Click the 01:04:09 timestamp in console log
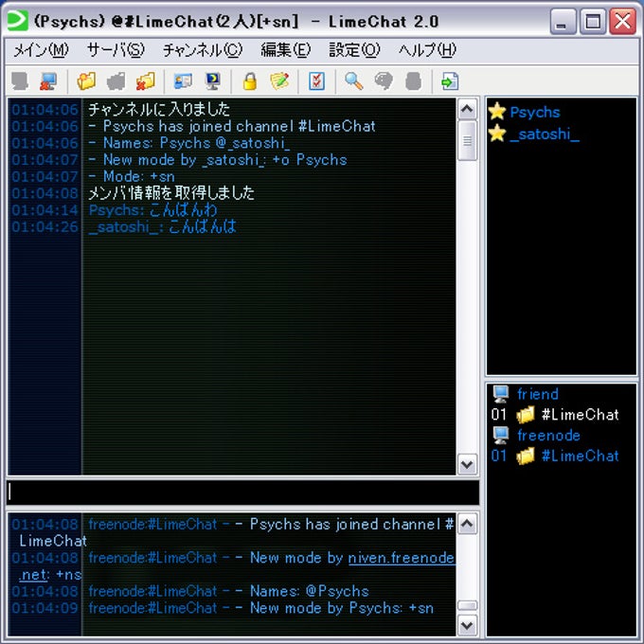Image resolution: width=644 pixels, height=644 pixels. pos(45,608)
